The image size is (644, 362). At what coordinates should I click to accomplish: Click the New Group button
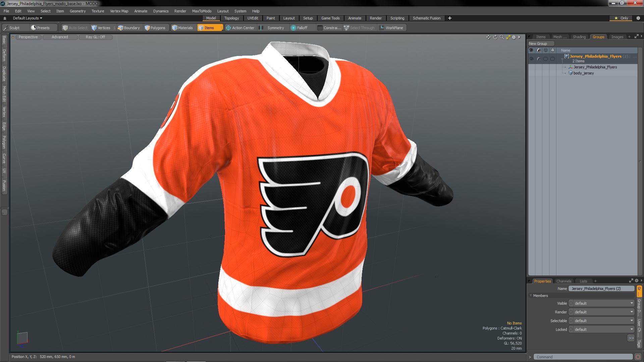tap(541, 44)
